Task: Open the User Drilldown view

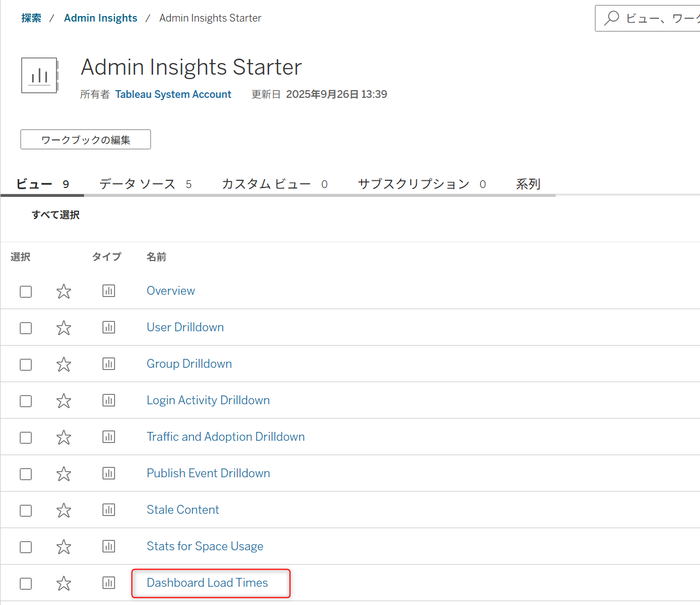Action: pyautogui.click(x=185, y=327)
